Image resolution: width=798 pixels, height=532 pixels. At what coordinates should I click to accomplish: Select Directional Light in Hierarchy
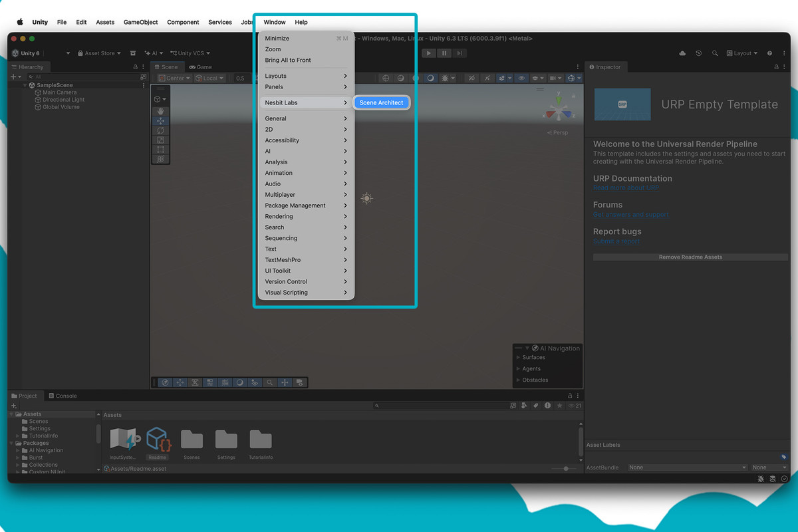(x=64, y=100)
